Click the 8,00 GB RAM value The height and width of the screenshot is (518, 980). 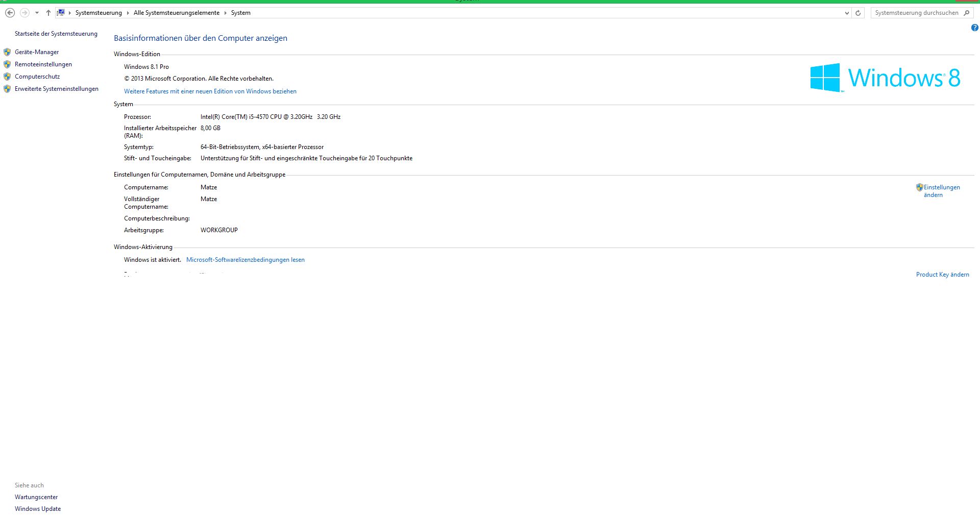pos(210,128)
